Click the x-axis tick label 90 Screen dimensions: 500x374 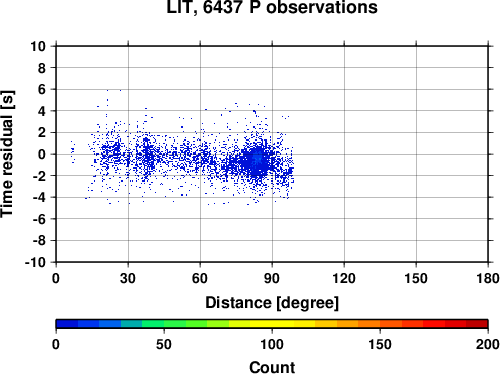(x=272, y=278)
